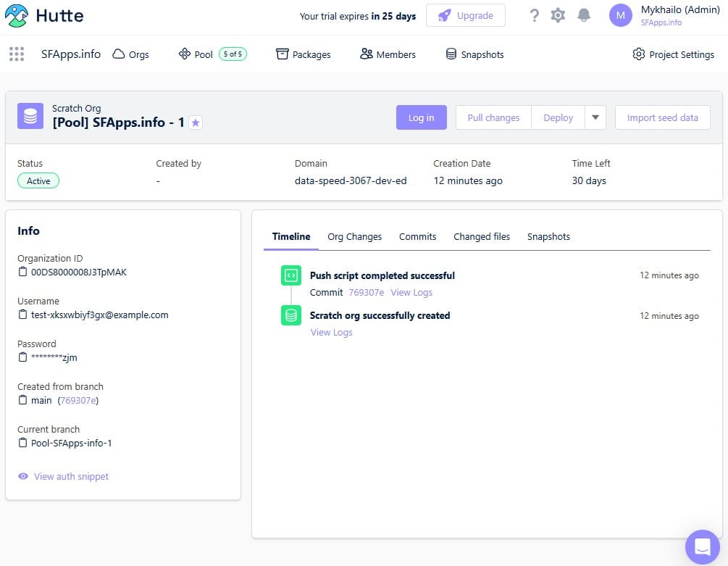Click the scratch org database icon

30,116
